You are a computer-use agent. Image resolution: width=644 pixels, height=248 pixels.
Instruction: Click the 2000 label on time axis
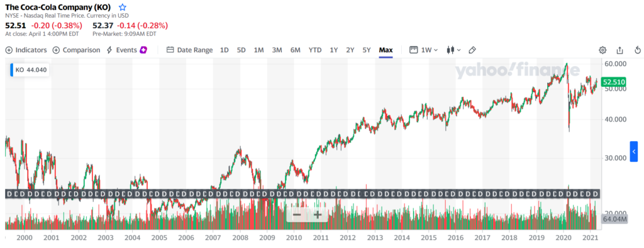[25, 237]
